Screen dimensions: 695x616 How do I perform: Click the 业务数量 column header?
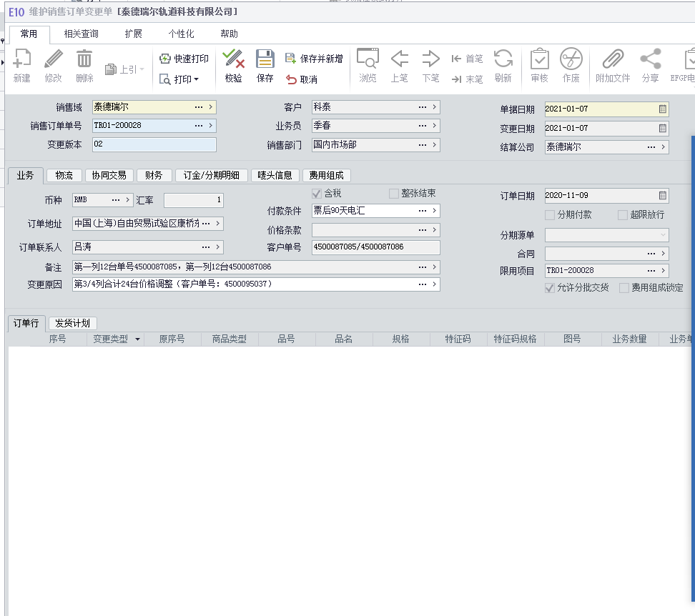click(630, 339)
